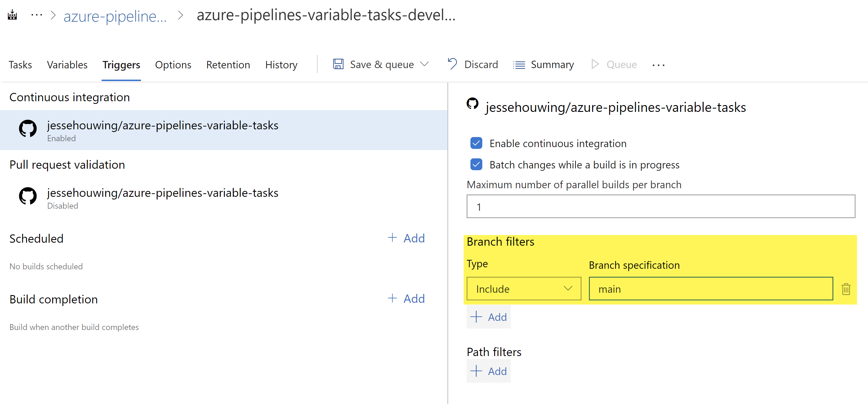This screenshot has height=404, width=868.
Task: Edit the Branch specification input field
Action: pyautogui.click(x=711, y=288)
